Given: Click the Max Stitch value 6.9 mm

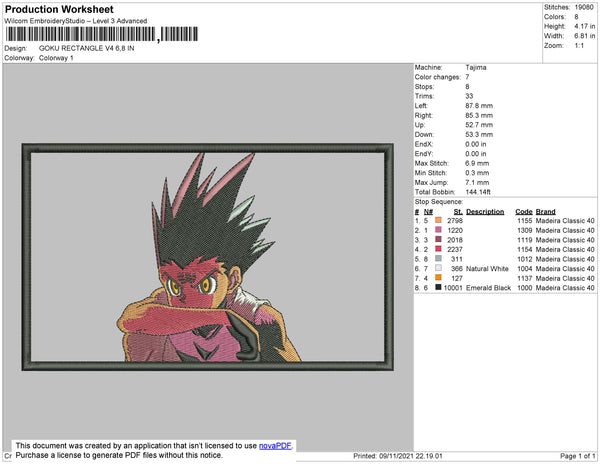Looking at the screenshot, I should (477, 163).
